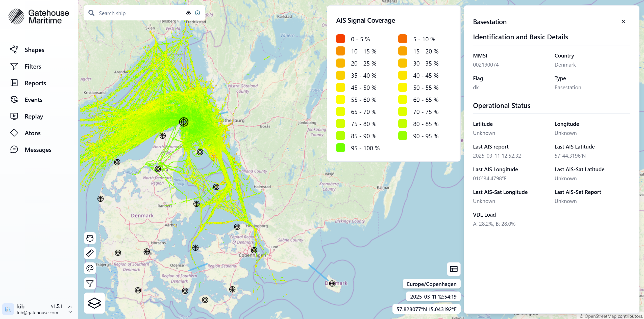Click the ship icon in the map toolbar
644x319 pixels.
pyautogui.click(x=90, y=238)
